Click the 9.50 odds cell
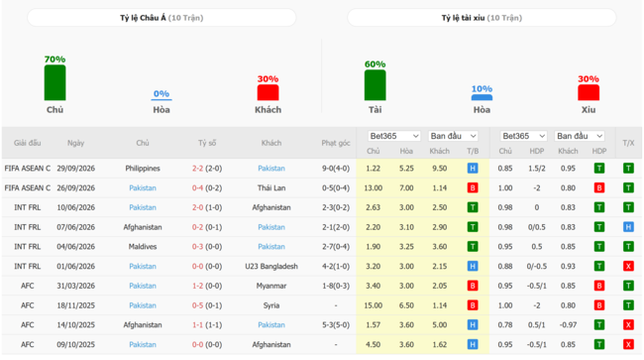Screen dimensions: 644x360 pos(440,168)
